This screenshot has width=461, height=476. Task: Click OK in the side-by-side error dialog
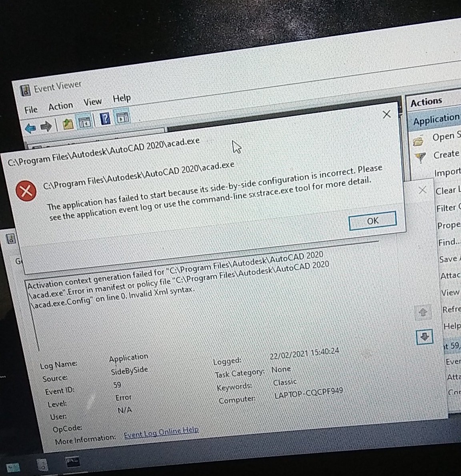(x=373, y=221)
